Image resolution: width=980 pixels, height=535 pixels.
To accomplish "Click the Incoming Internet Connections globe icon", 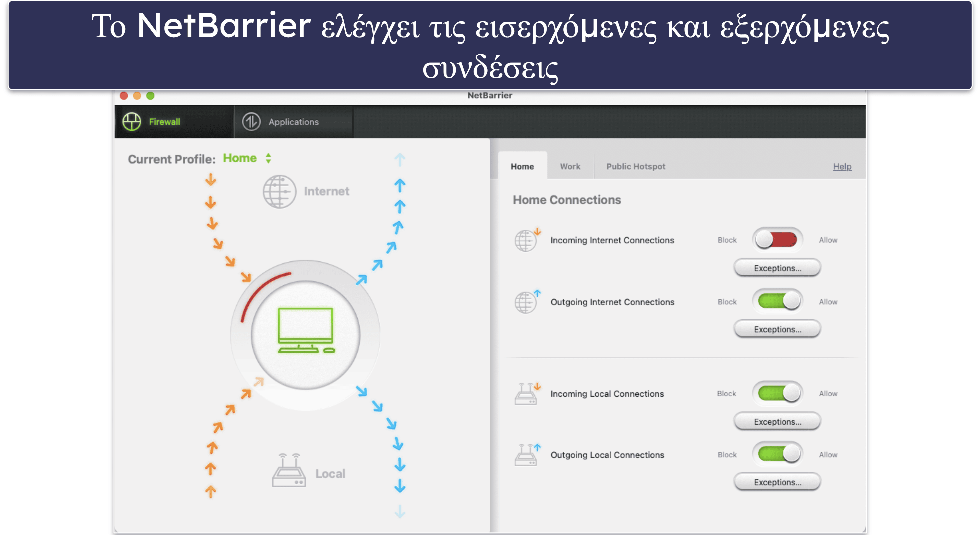I will point(527,240).
